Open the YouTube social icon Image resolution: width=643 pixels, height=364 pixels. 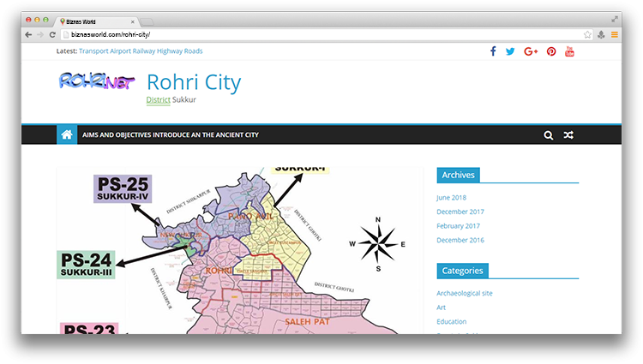569,51
